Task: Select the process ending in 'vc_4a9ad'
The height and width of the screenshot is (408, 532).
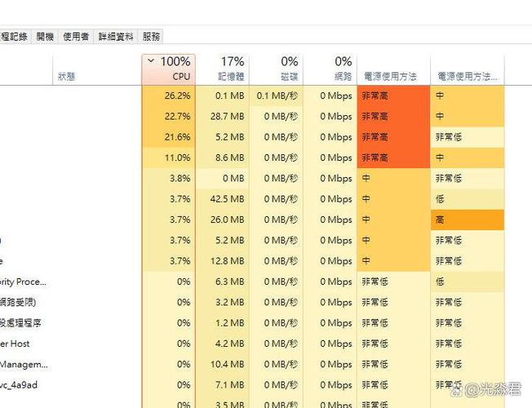Action: [x=19, y=385]
